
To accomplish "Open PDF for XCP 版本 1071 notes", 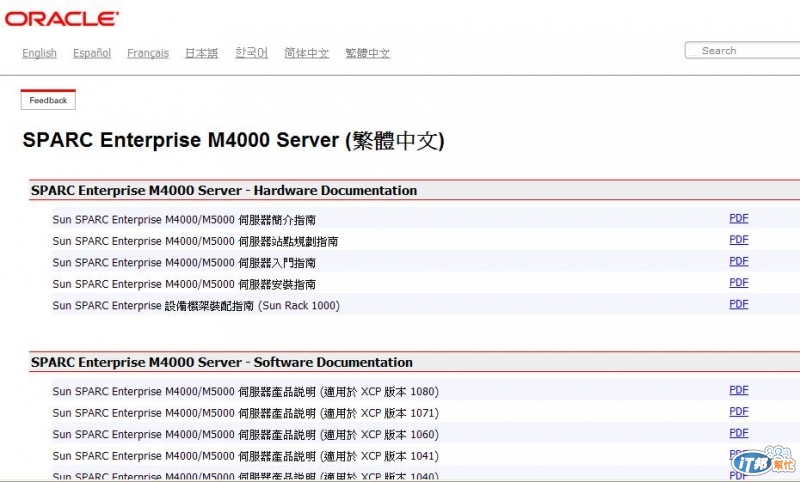I will point(738,412).
